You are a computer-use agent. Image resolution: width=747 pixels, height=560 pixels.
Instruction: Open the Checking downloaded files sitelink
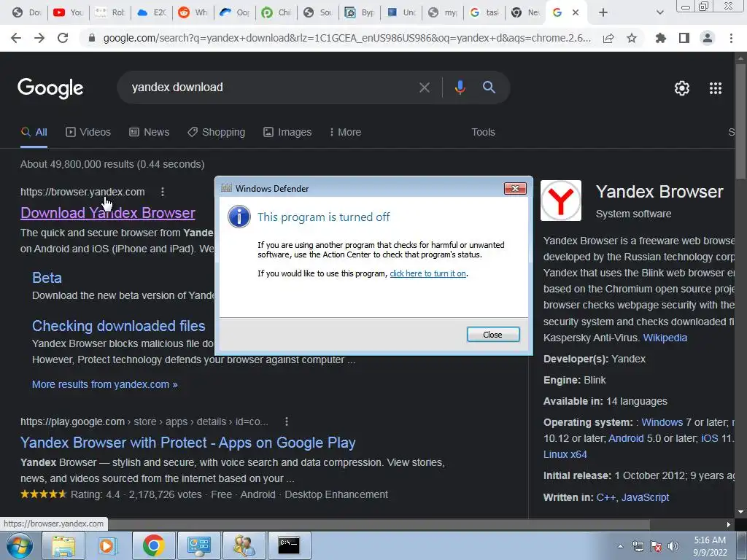click(x=119, y=326)
